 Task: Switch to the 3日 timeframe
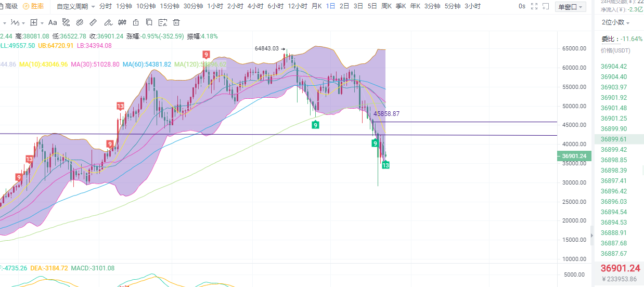tap(358, 6)
